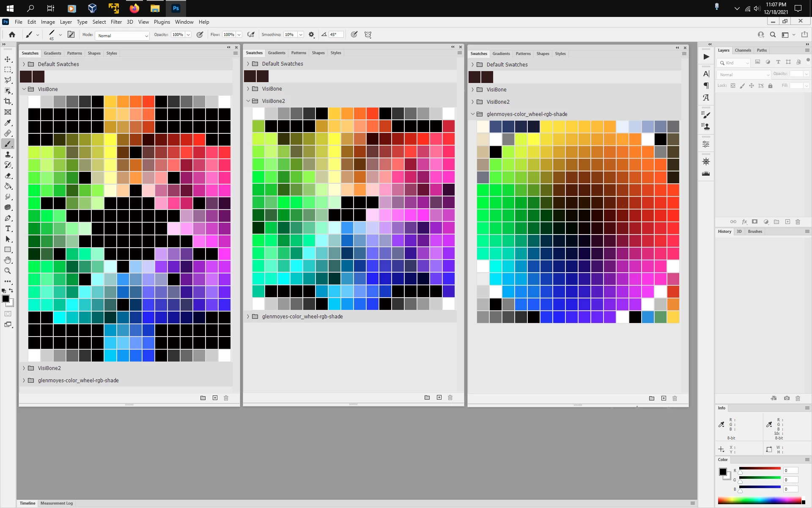Viewport: 812px width, 508px height.
Task: Toggle pressure for opacity button
Action: (x=200, y=35)
